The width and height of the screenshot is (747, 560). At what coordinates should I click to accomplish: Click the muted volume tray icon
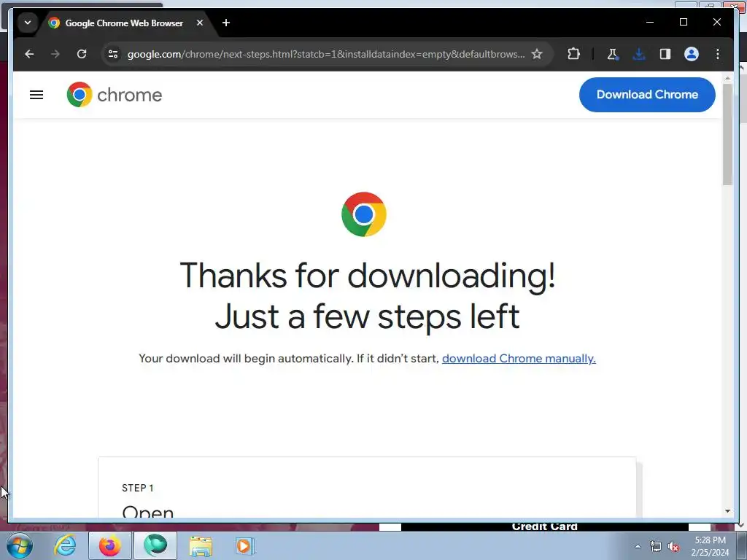click(x=673, y=547)
